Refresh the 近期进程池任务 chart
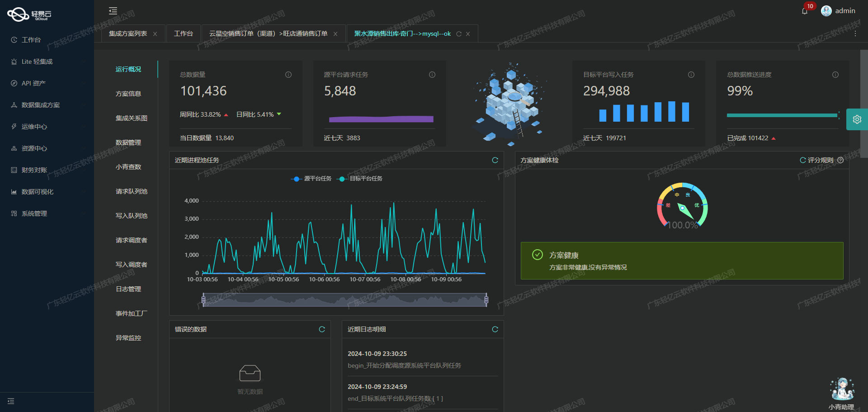 [x=495, y=160]
